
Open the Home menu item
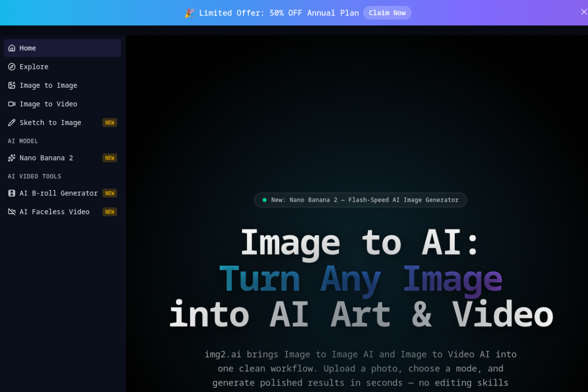click(x=62, y=48)
